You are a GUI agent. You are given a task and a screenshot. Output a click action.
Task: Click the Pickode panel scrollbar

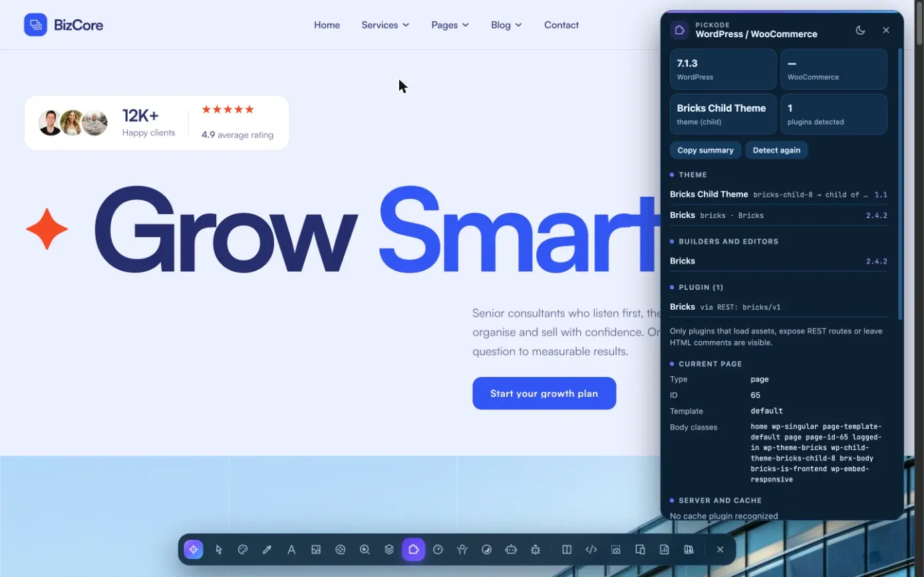[x=900, y=184]
